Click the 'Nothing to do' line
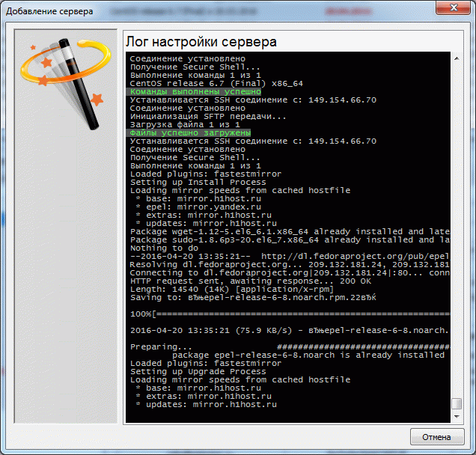This screenshot has width=476, height=455. [x=164, y=248]
